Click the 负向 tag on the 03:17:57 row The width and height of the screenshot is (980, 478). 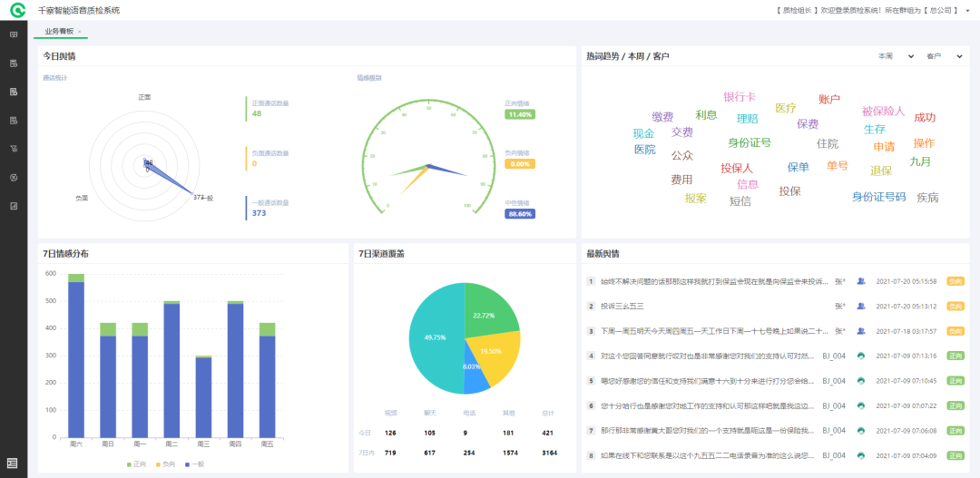(x=955, y=331)
